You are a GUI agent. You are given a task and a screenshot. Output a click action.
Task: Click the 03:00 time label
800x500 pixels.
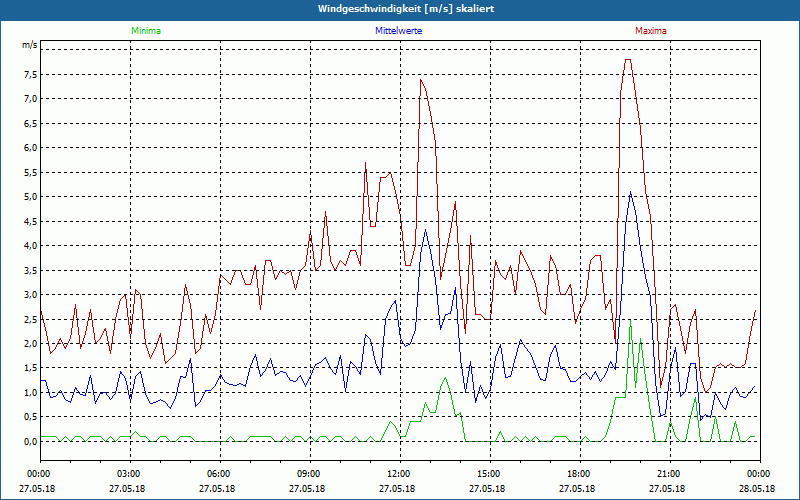point(127,474)
